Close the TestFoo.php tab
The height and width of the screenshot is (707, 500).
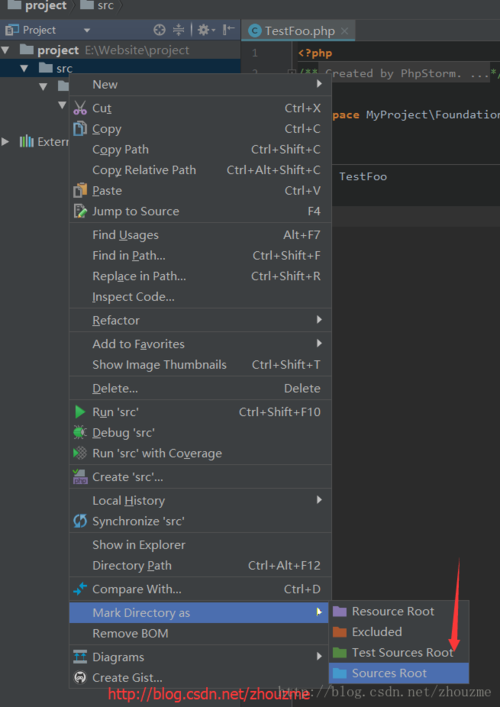[344, 31]
